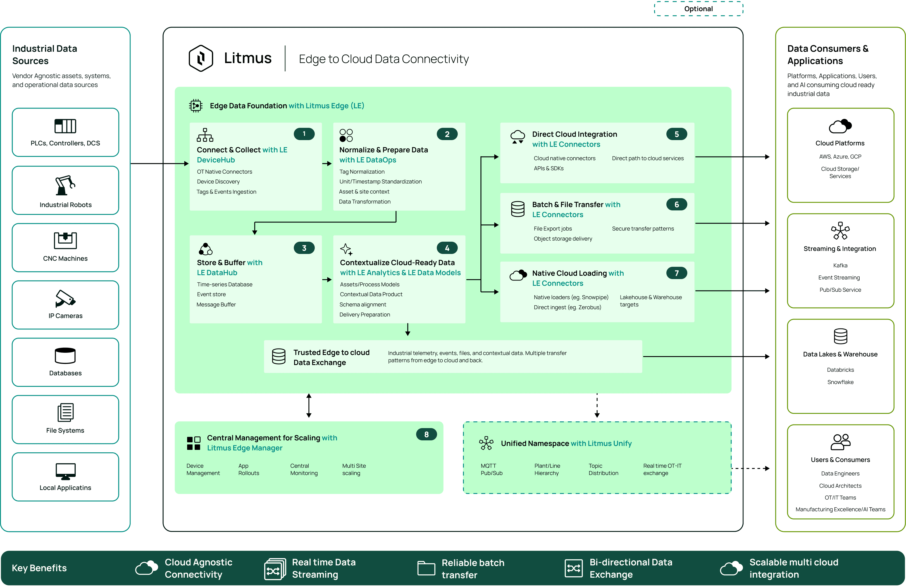Select step number 8 badge

point(426,434)
